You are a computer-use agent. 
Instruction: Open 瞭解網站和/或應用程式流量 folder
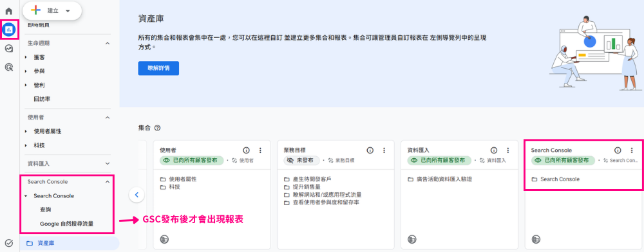323,195
